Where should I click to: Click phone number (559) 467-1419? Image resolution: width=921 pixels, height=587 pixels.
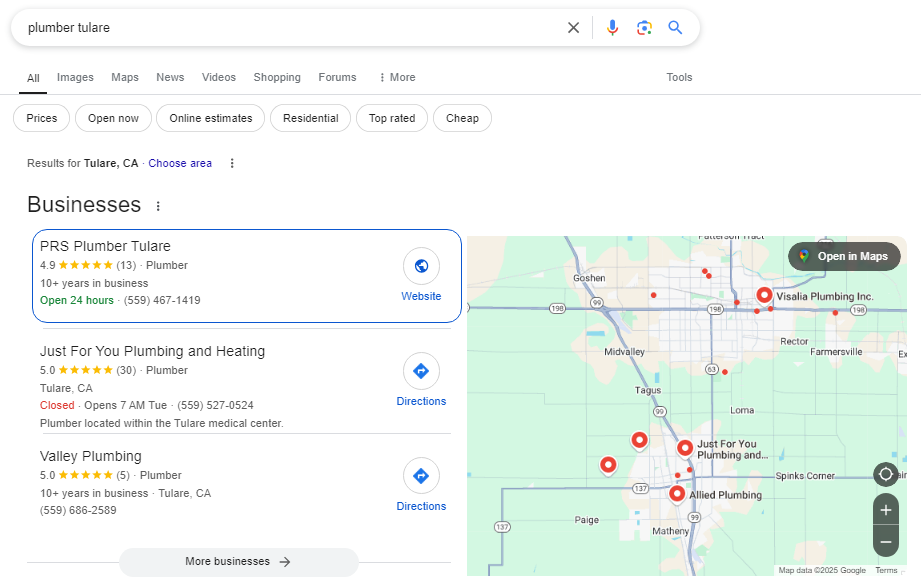click(x=162, y=300)
